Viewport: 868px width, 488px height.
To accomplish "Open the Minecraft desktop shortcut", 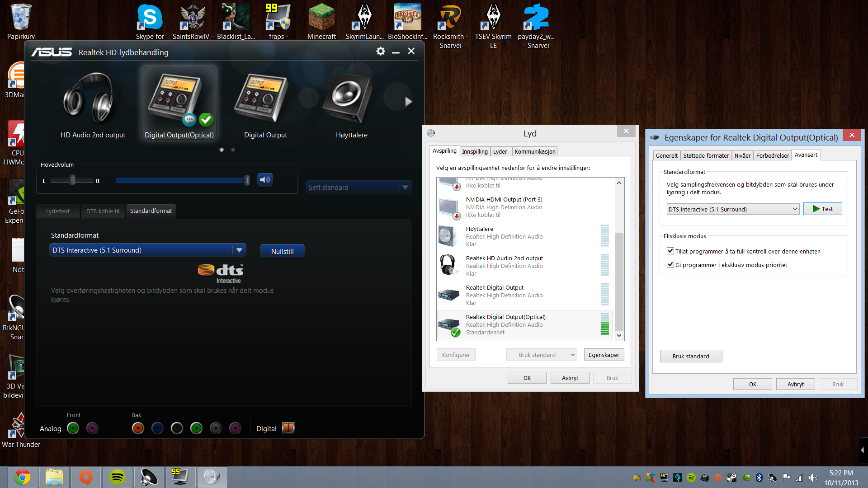I will [x=321, y=22].
